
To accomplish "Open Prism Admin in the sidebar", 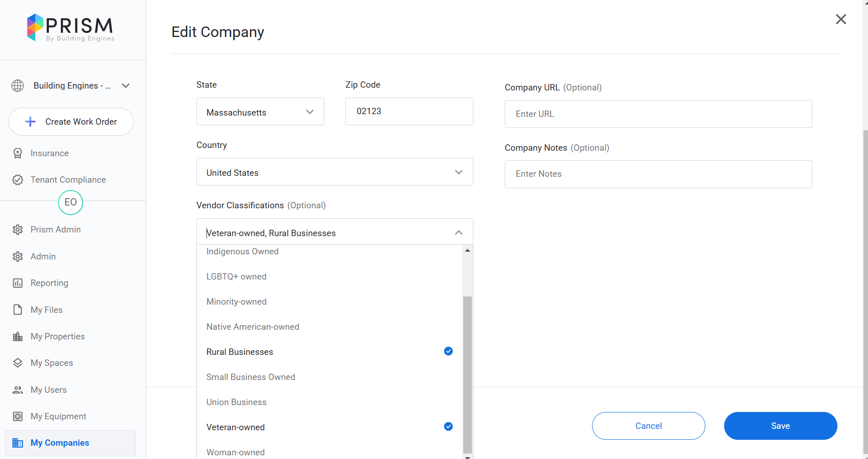I will (55, 230).
